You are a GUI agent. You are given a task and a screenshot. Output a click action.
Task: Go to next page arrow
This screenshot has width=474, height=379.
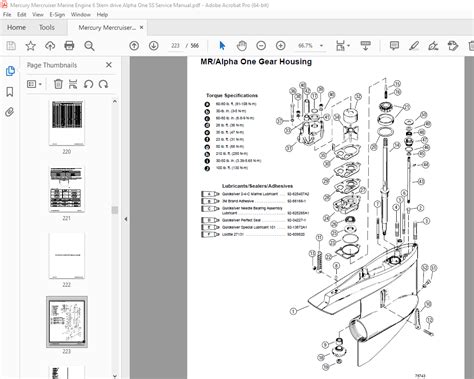(154, 46)
